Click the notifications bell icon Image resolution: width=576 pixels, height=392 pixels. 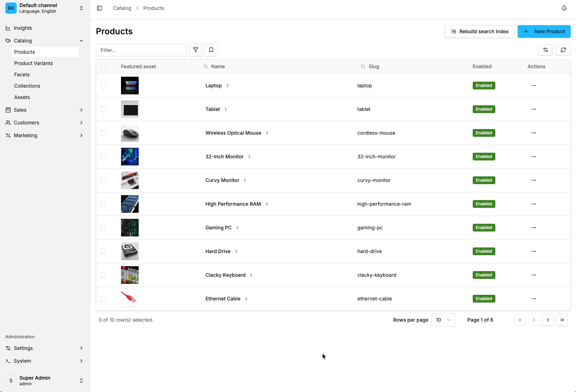(x=564, y=8)
